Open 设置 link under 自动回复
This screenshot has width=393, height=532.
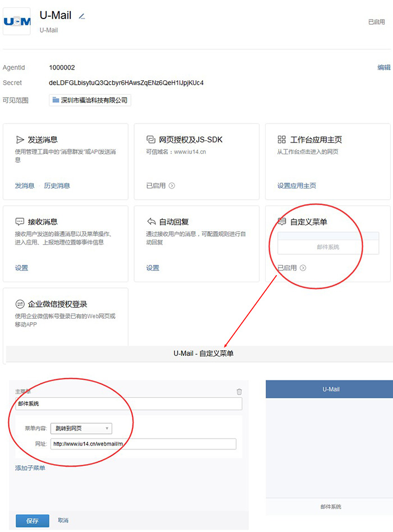pos(153,268)
